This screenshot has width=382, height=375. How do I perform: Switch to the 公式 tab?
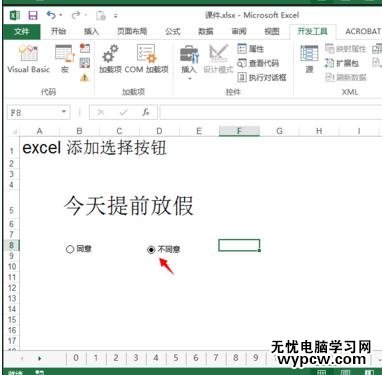pos(173,32)
